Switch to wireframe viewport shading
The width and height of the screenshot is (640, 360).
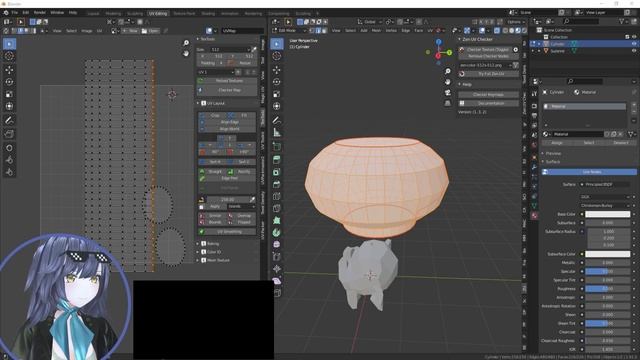click(x=505, y=31)
